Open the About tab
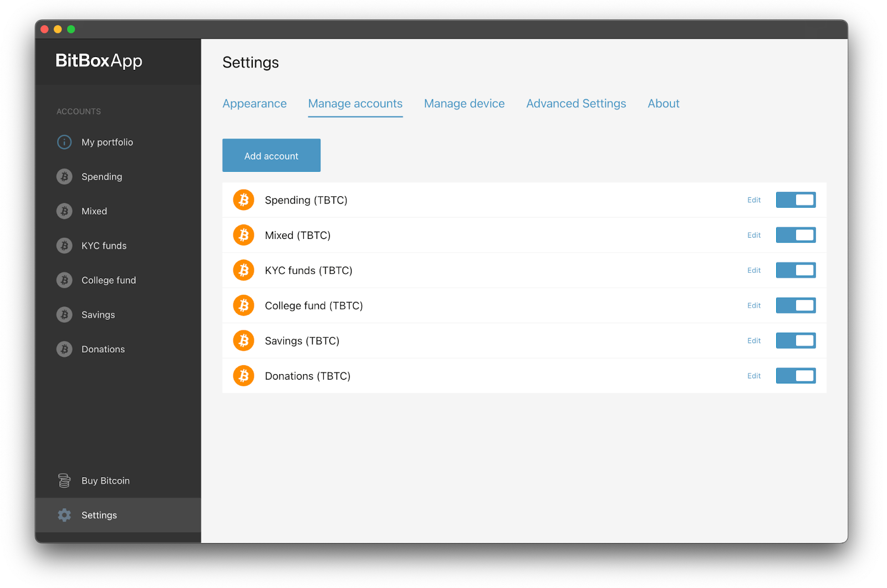Viewport: 887px width, 588px height. (x=664, y=104)
